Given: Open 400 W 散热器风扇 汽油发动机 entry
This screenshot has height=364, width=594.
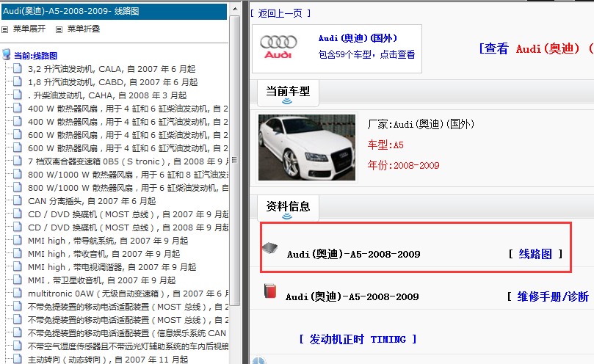Looking at the screenshot, I should pyautogui.click(x=128, y=122).
